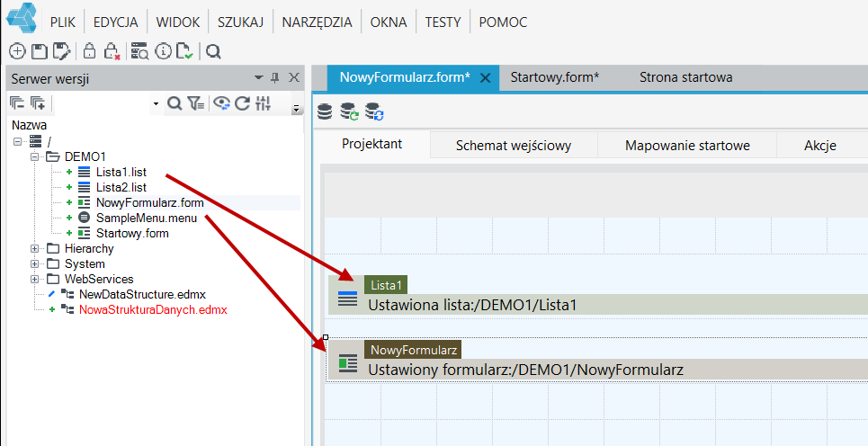Click the Lista1 list control icon on canvas
868x446 pixels.
click(x=347, y=299)
